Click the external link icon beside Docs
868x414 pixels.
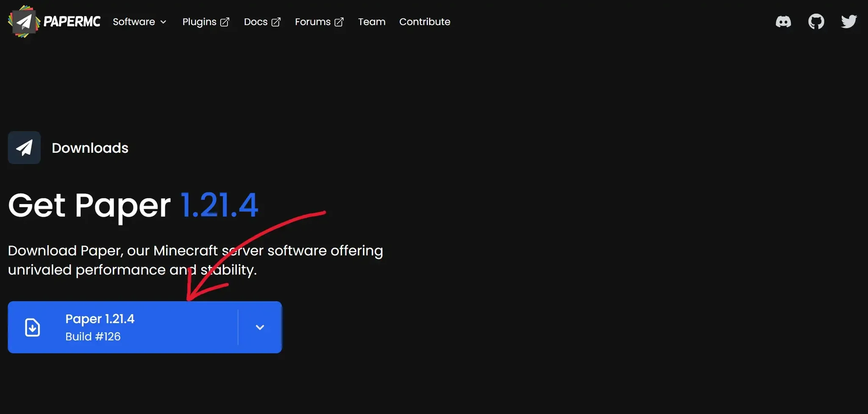point(276,22)
